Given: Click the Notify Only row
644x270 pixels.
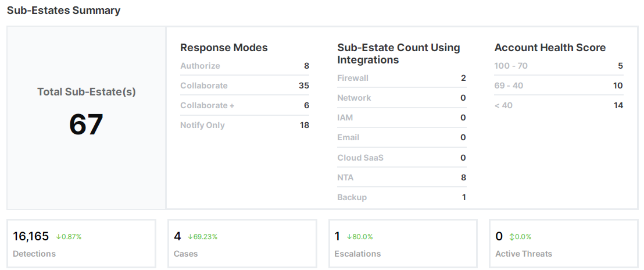Looking at the screenshot, I should [245, 125].
